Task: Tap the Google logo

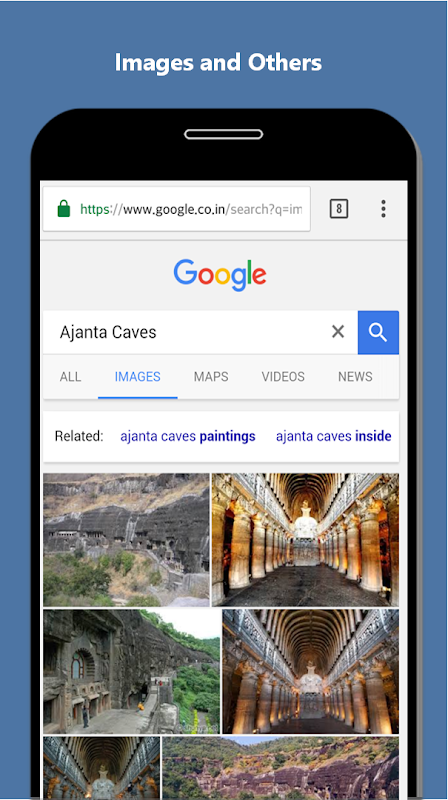Action: [220, 275]
